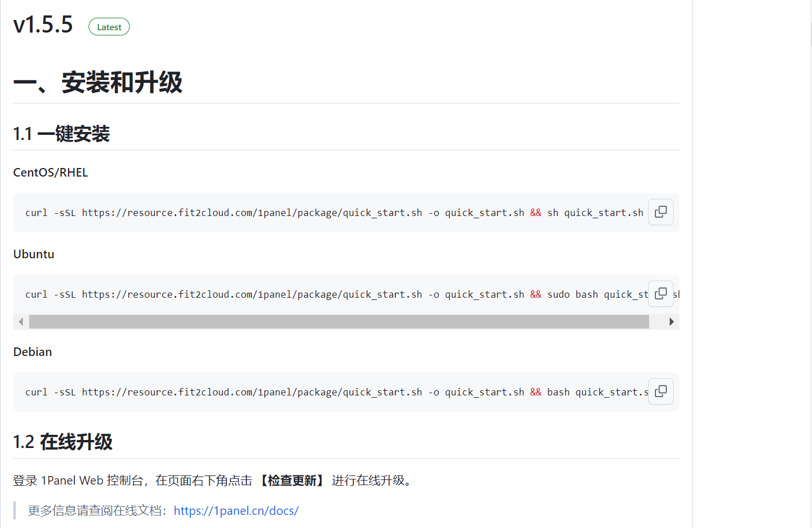Click the CentOS/RHEL label
The width and height of the screenshot is (812, 528).
coord(50,173)
